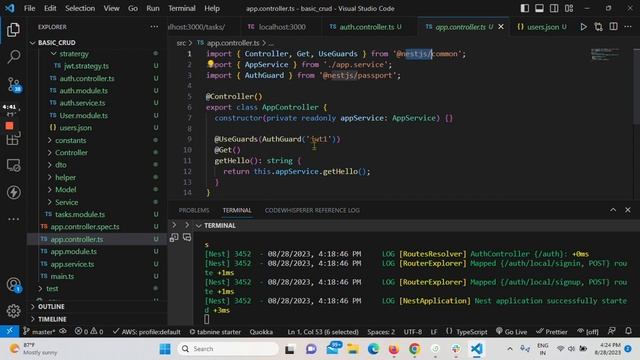Expand the Controller folder

(x=71, y=152)
